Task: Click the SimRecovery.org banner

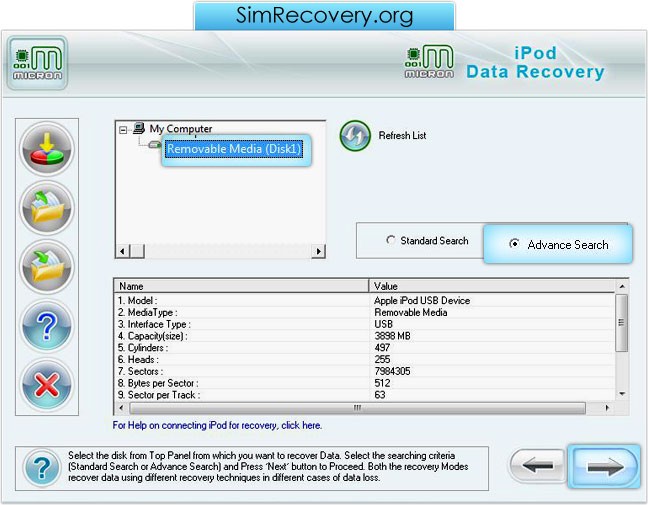Action: pyautogui.click(x=324, y=16)
